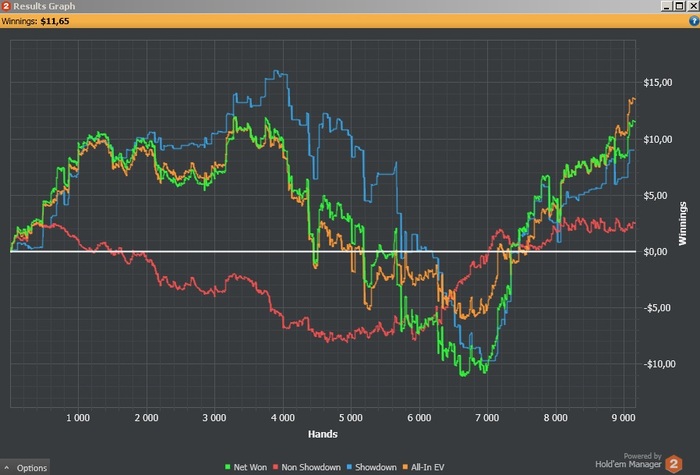Toggle the Net Won legend swatch
This screenshot has height=475, width=700.
[228, 467]
